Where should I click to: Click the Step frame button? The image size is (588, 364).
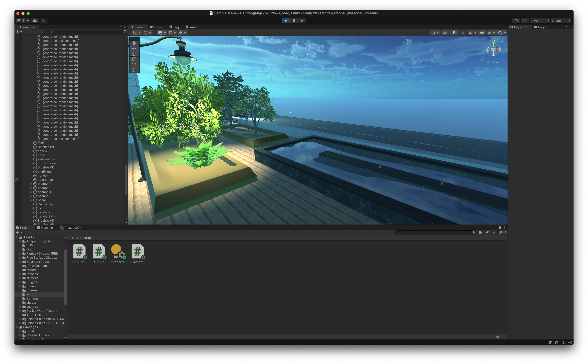coord(302,21)
